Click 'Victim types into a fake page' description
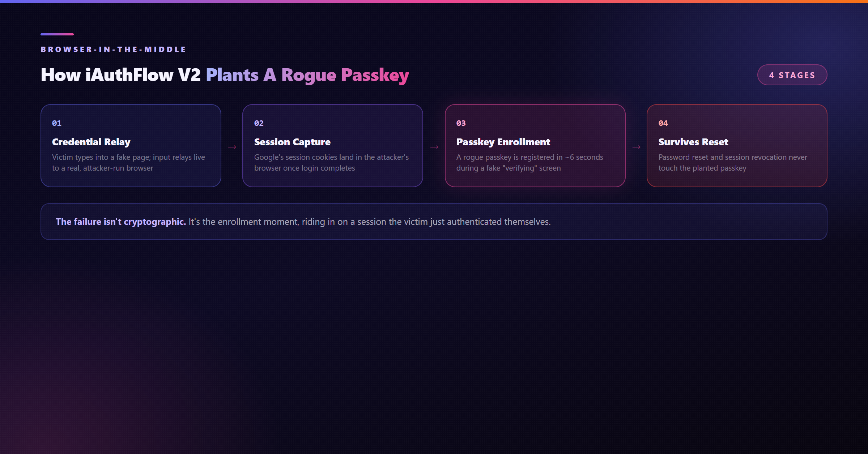This screenshot has width=868, height=454. coord(128,163)
